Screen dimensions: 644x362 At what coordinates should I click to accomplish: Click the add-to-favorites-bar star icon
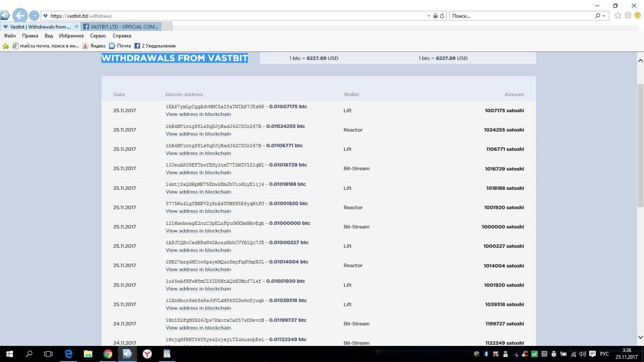tap(6, 46)
